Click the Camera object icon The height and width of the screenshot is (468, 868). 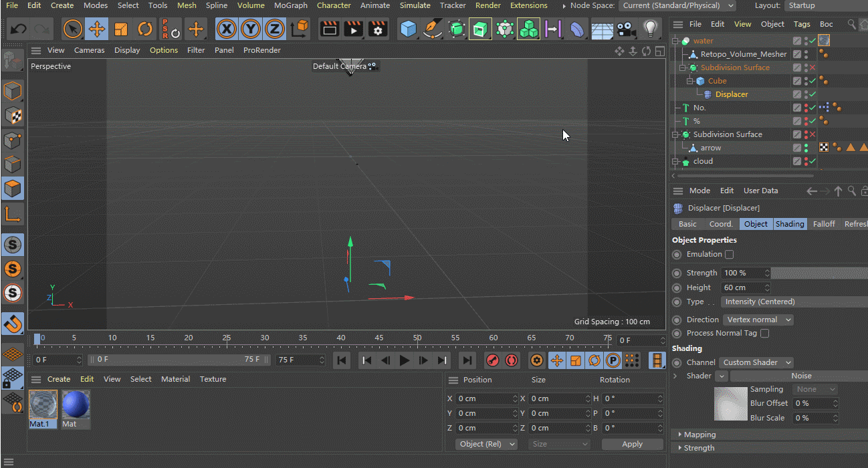(x=626, y=29)
